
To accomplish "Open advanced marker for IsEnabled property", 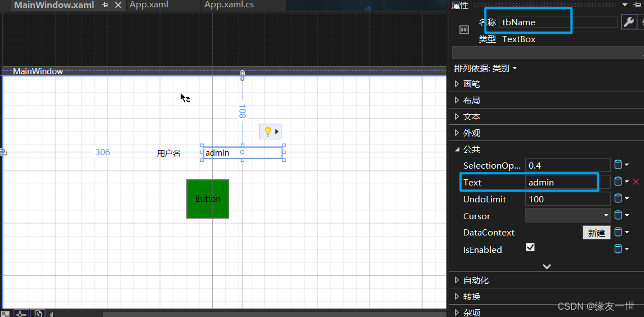I will pyautogui.click(x=621, y=249).
